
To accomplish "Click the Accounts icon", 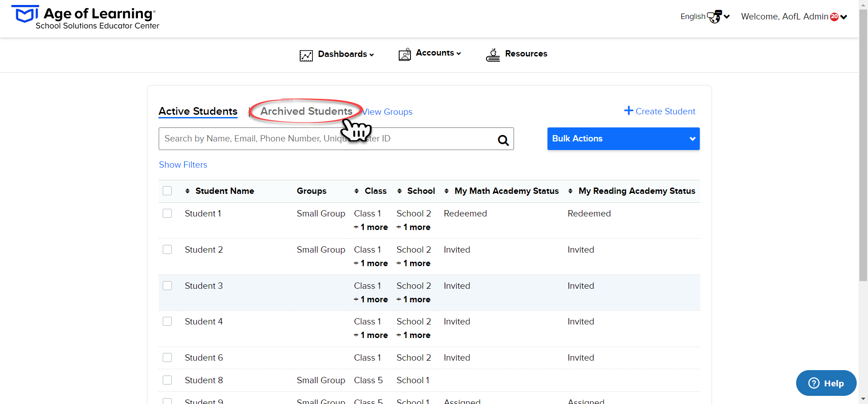I will tap(405, 54).
